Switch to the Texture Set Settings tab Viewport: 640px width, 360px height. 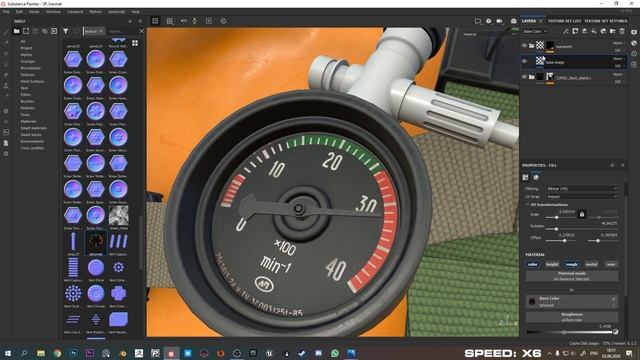click(606, 21)
